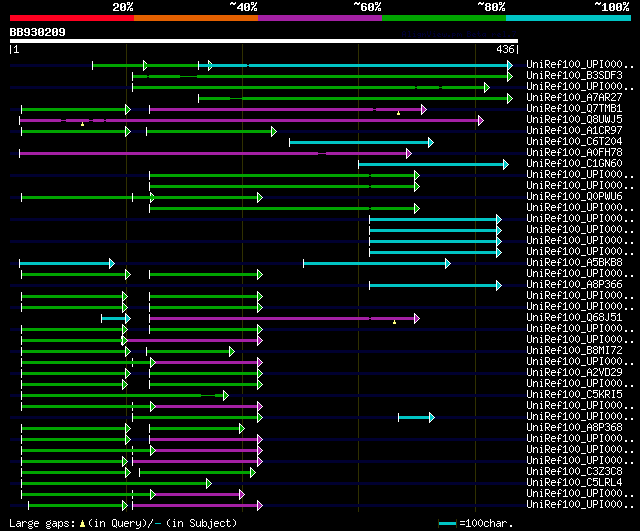Click the yellow gap marker in Q68J51 row
This screenshot has height=531, width=640.
(x=394, y=322)
